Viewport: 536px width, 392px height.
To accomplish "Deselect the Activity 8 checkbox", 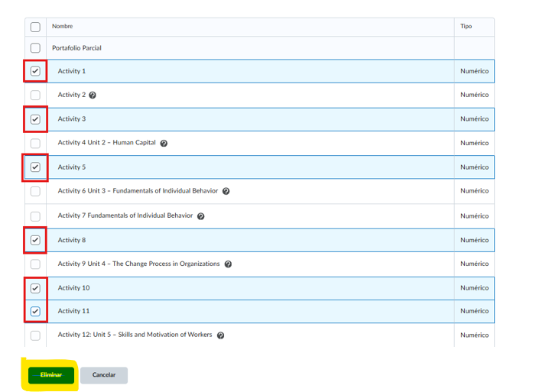I will pos(35,240).
